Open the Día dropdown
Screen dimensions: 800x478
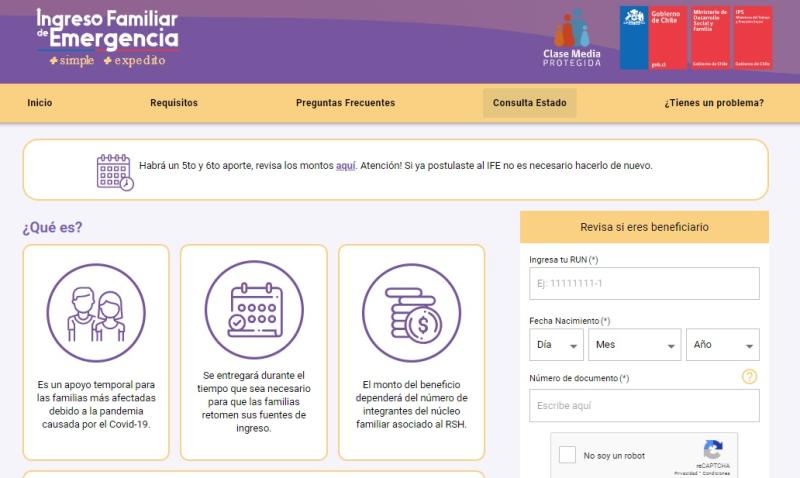(558, 344)
